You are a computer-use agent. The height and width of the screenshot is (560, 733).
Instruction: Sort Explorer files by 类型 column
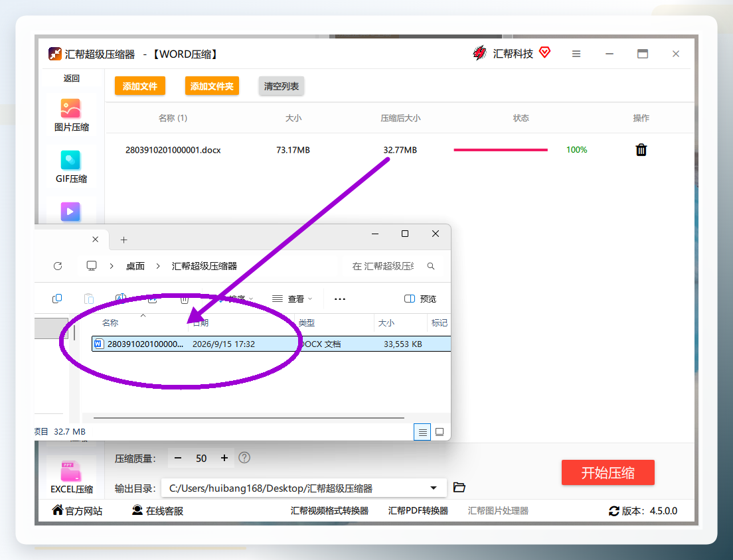tap(307, 322)
